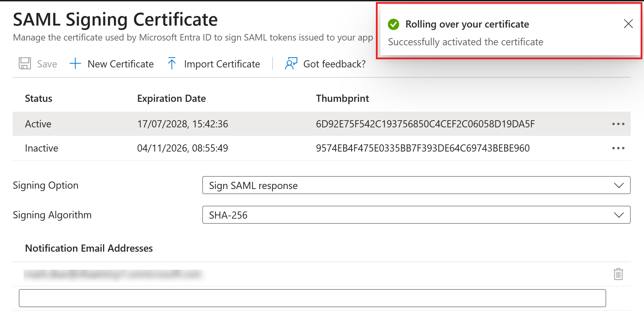Select the Import Certificate command
This screenshot has width=644, height=314.
(x=222, y=64)
